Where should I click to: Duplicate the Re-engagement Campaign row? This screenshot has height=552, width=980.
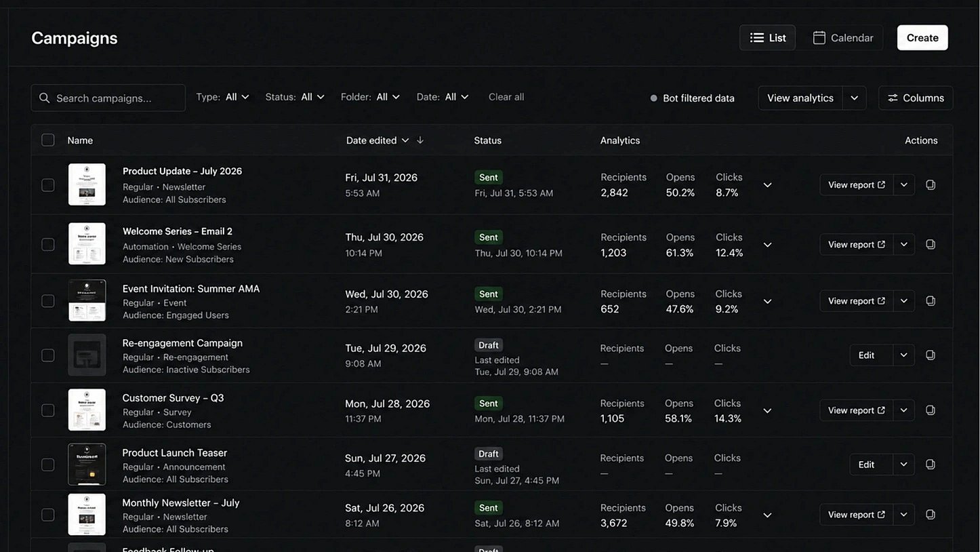(931, 355)
